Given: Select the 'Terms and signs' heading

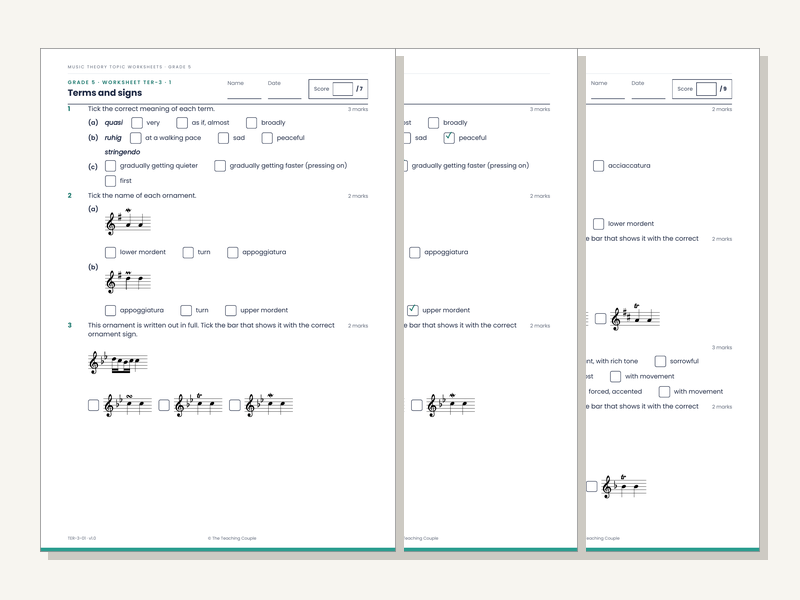Looking at the screenshot, I should pos(105,93).
